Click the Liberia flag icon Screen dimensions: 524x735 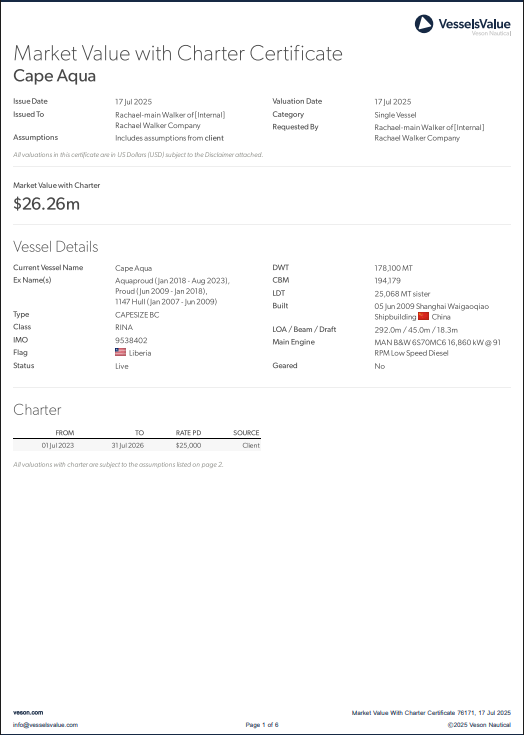click(120, 352)
